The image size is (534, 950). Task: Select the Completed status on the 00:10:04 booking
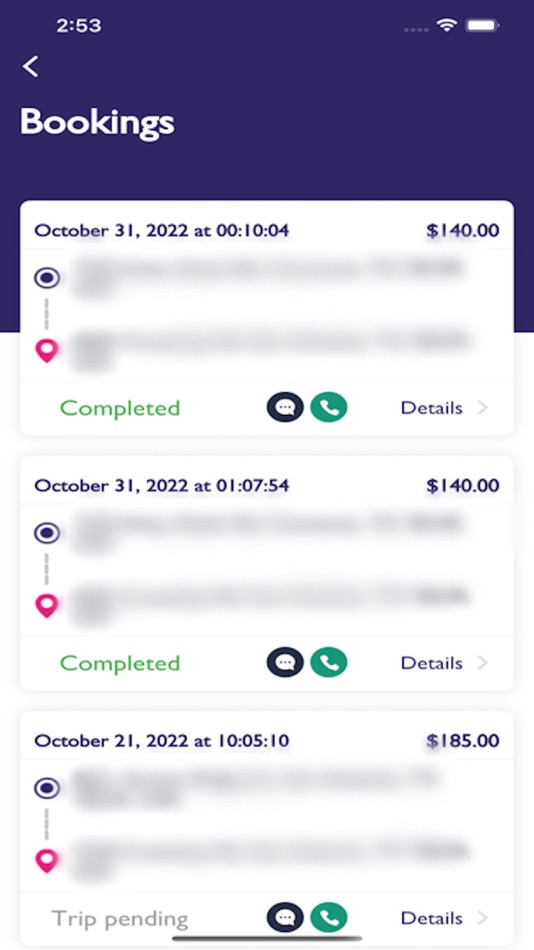120,408
